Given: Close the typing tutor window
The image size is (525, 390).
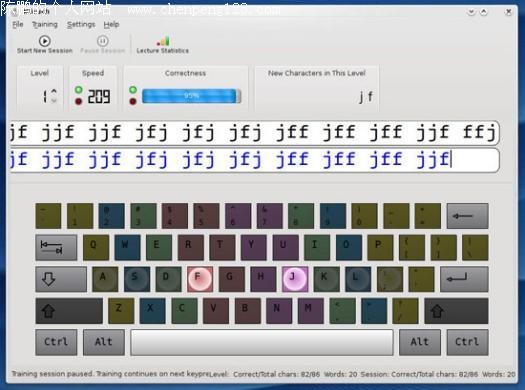Looking at the screenshot, I should pyautogui.click(x=508, y=12).
